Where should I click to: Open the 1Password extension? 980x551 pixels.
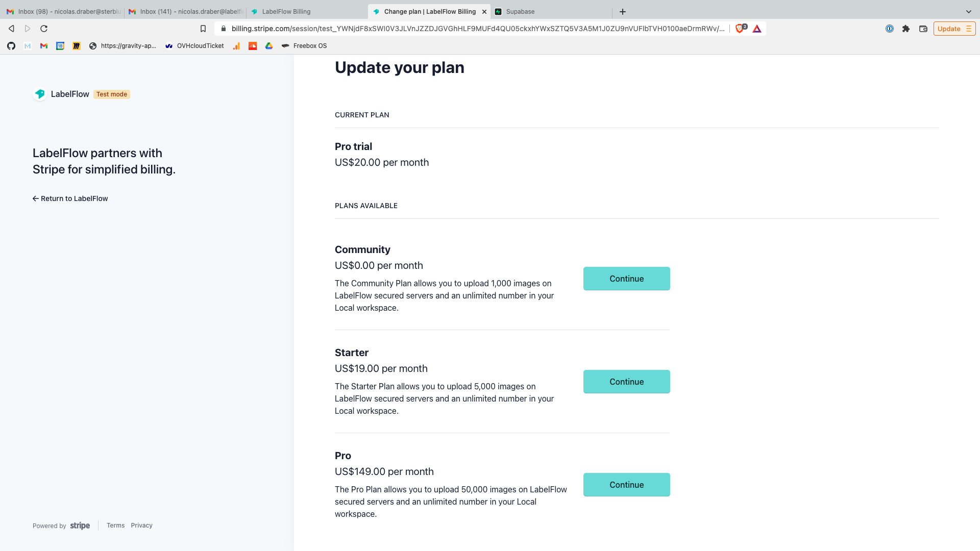(890, 29)
